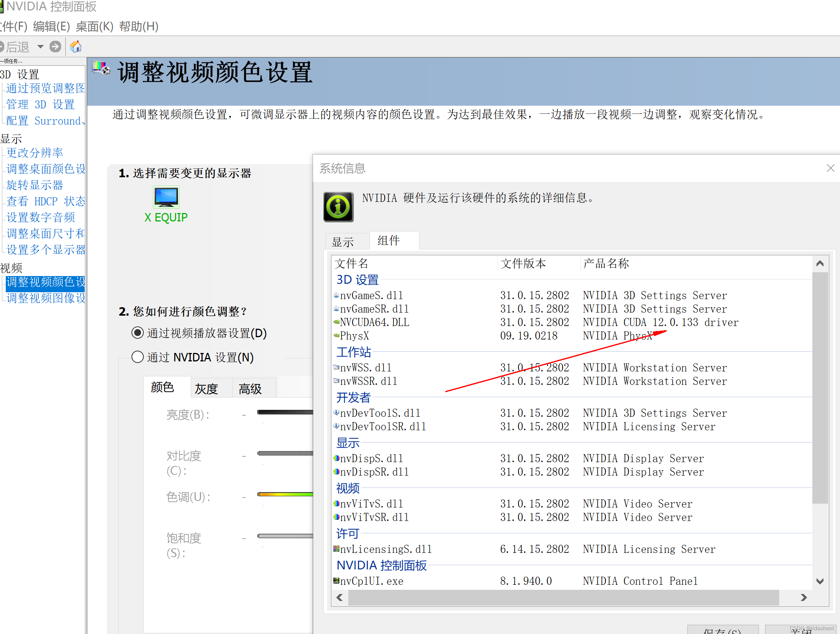Open 调整视频图像设置 in sidebar
Viewport: 840px width, 634px height.
(45, 298)
